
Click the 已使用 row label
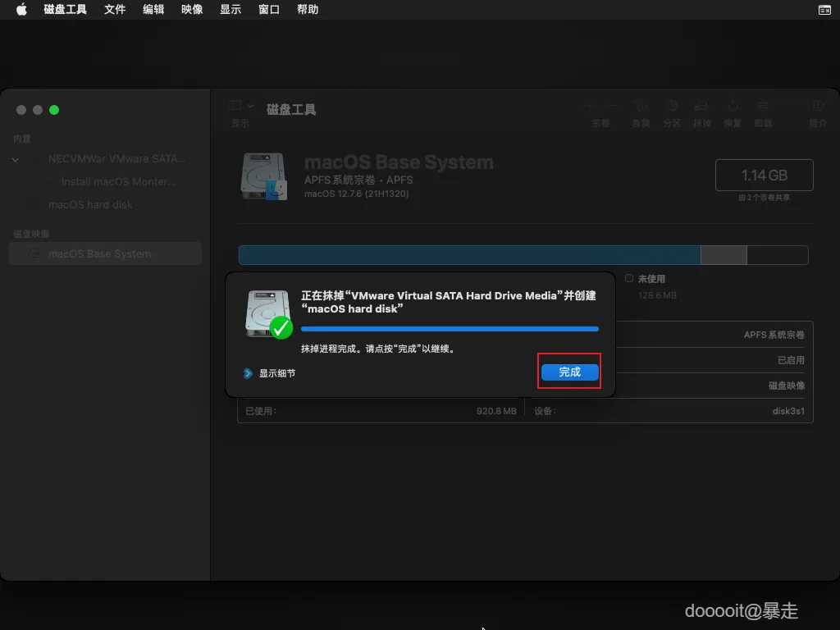coord(261,411)
